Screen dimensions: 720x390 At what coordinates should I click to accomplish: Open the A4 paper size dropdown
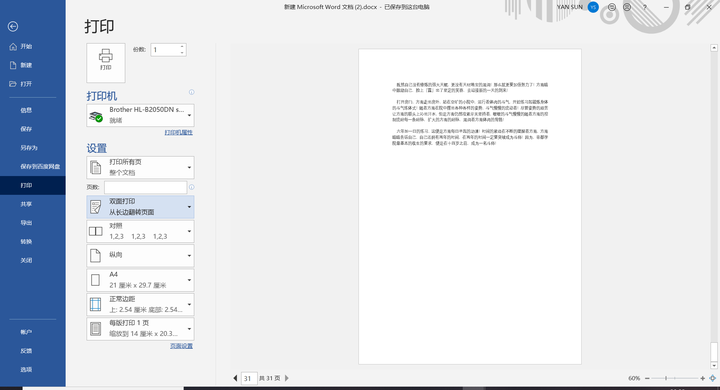click(x=140, y=280)
